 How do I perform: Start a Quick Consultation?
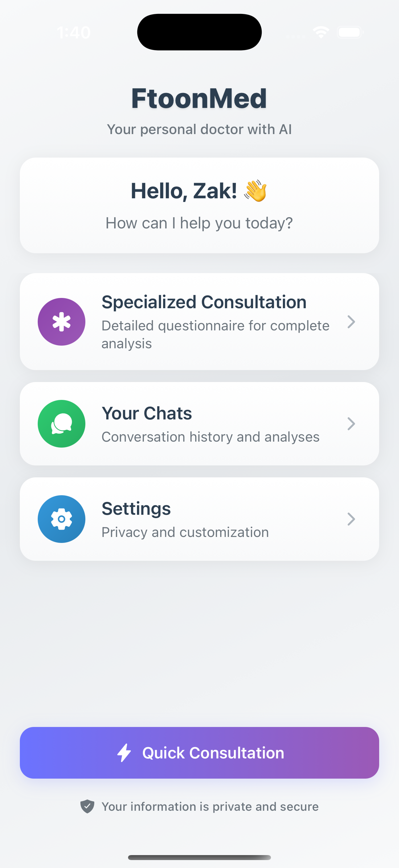(199, 752)
